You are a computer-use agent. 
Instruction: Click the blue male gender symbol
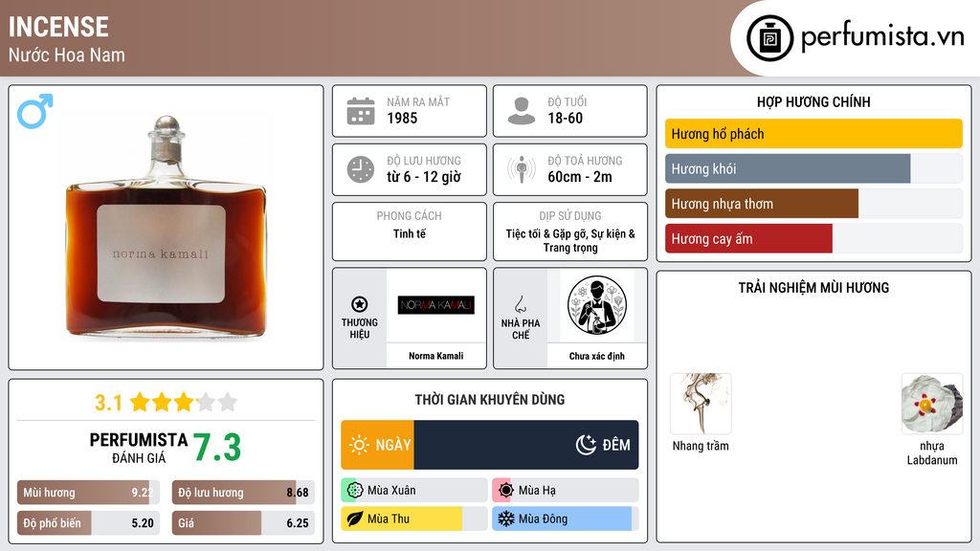(x=34, y=111)
